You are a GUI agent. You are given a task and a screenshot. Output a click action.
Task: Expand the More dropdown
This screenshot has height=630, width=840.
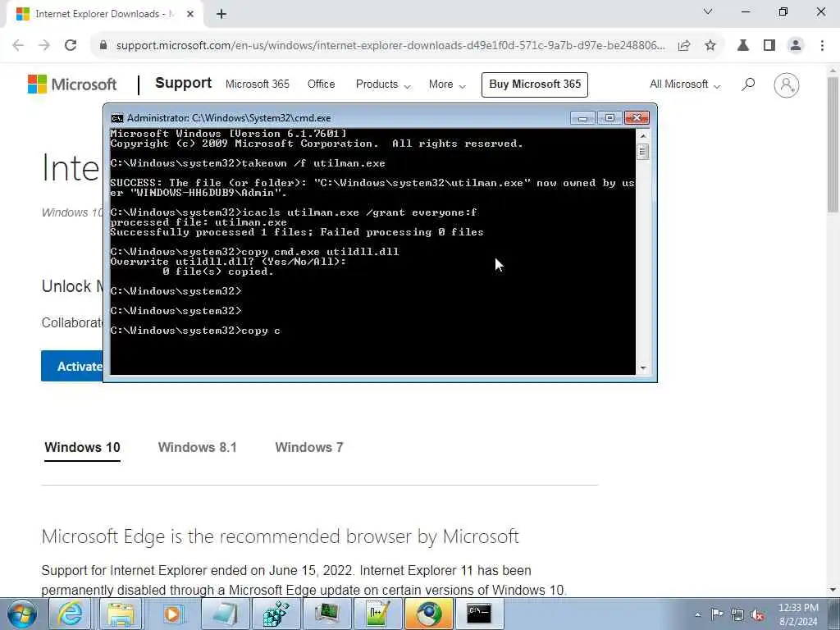(447, 84)
